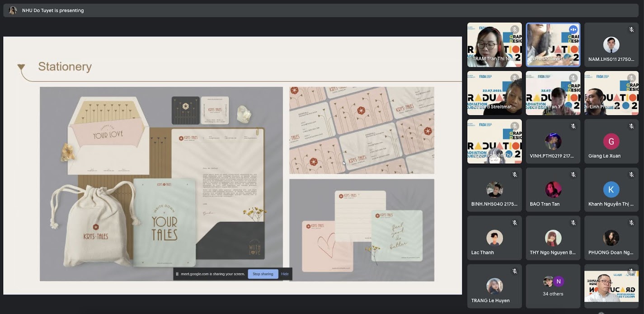Click the "Lac Thanh" name label

coord(483,253)
